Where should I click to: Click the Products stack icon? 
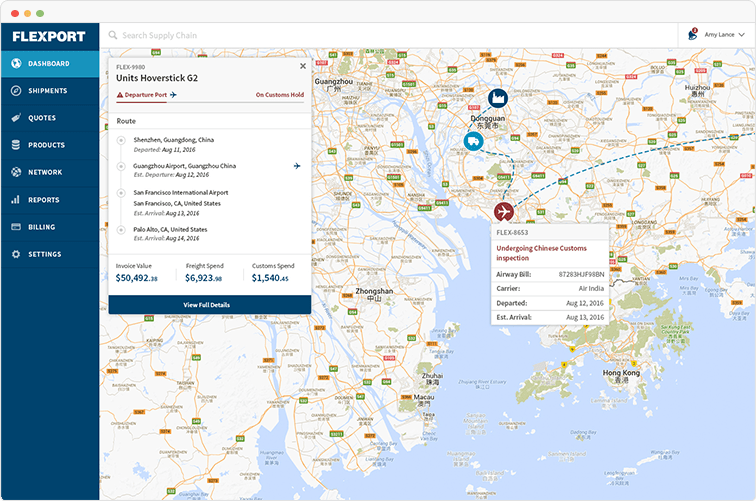(x=16, y=145)
